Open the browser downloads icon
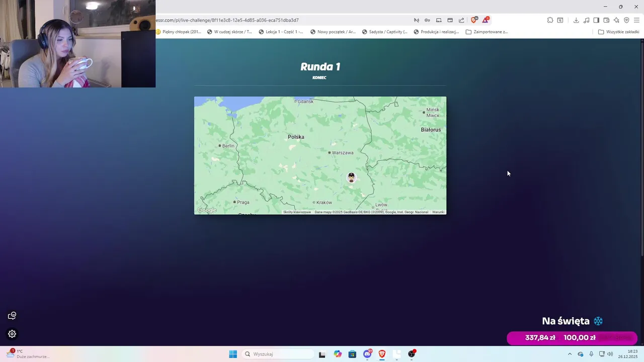Viewport: 644px width, 362px height. click(x=576, y=20)
